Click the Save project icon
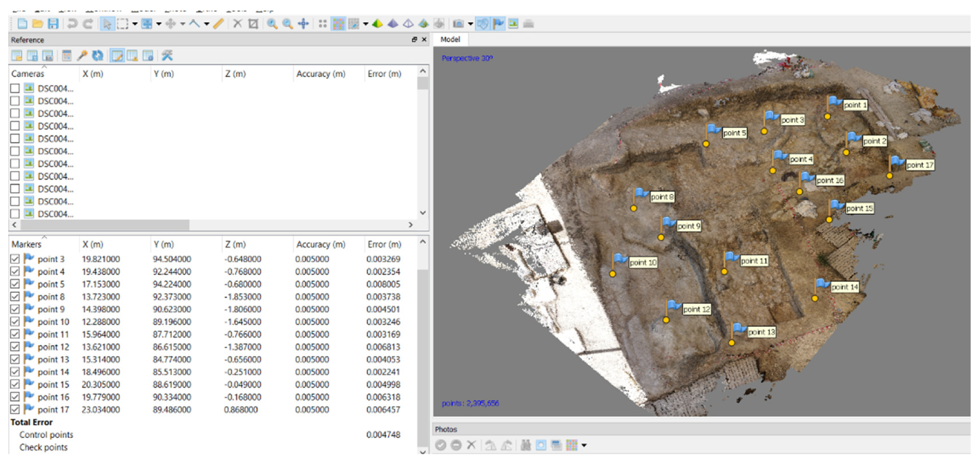Image resolution: width=980 pixels, height=469 pixels. [53, 24]
